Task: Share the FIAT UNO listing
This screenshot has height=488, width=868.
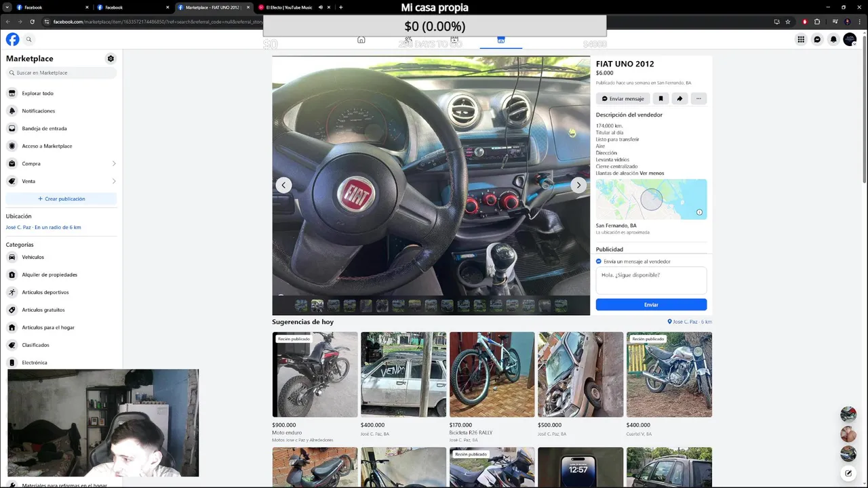Action: (x=679, y=98)
